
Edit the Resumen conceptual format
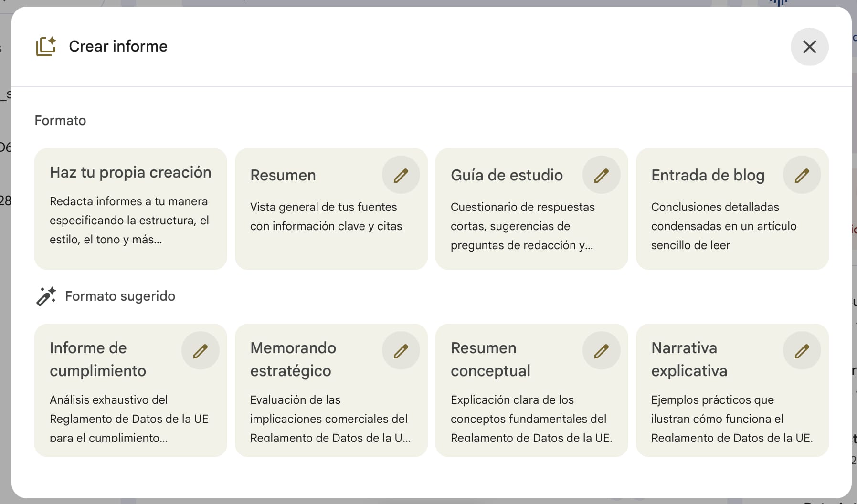(601, 351)
